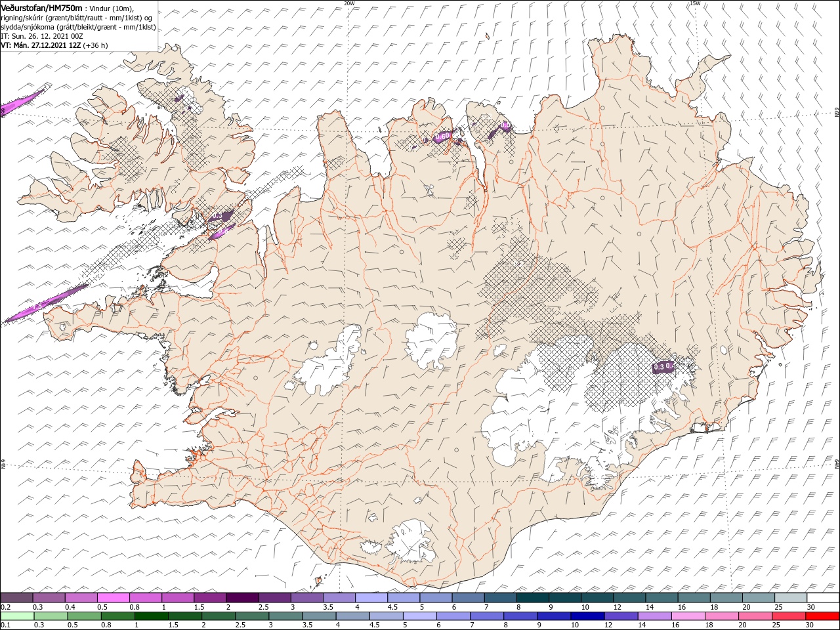Pick the pale green swatch labeled 0.1
The width and height of the screenshot is (840, 630).
[x=17, y=616]
